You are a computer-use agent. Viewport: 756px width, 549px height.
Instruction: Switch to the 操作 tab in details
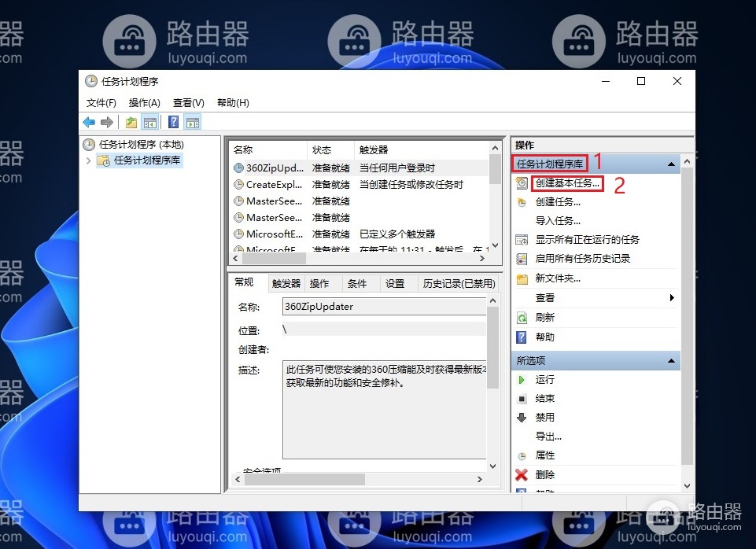click(319, 284)
